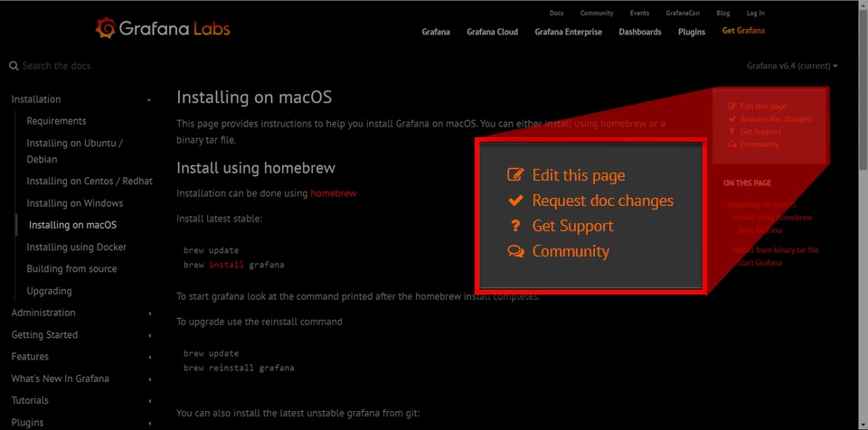Click the Install latest stable: text

[x=219, y=219]
